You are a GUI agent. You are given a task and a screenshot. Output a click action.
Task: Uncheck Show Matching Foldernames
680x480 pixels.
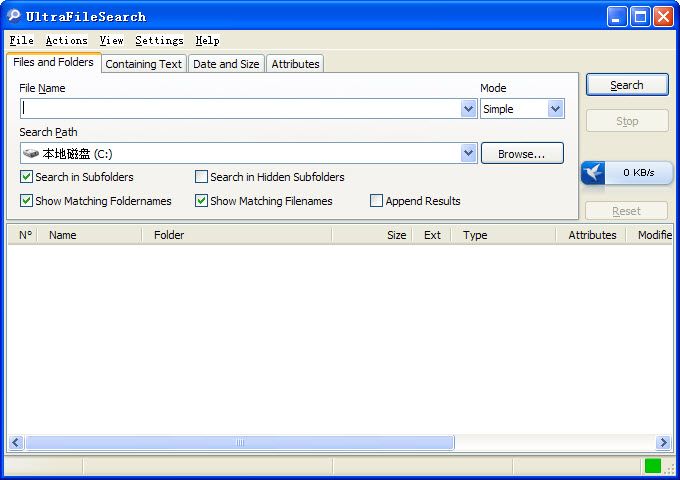(x=26, y=201)
